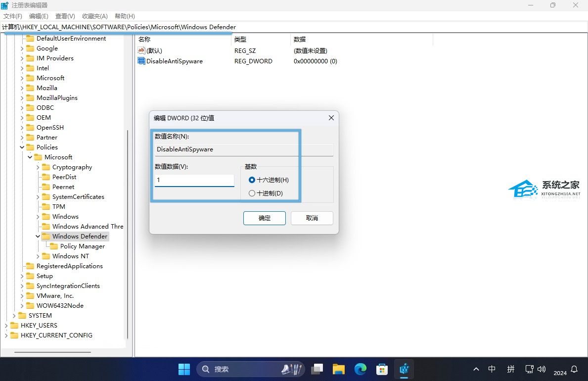The image size is (588, 381).
Task: Switch the Chinese input mode indicator
Action: tap(492, 369)
